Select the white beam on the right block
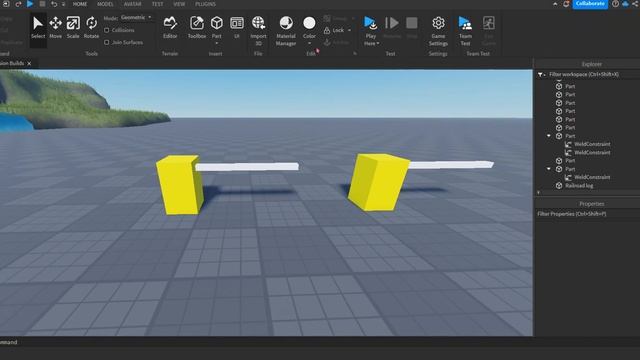640x360 pixels. [451, 165]
